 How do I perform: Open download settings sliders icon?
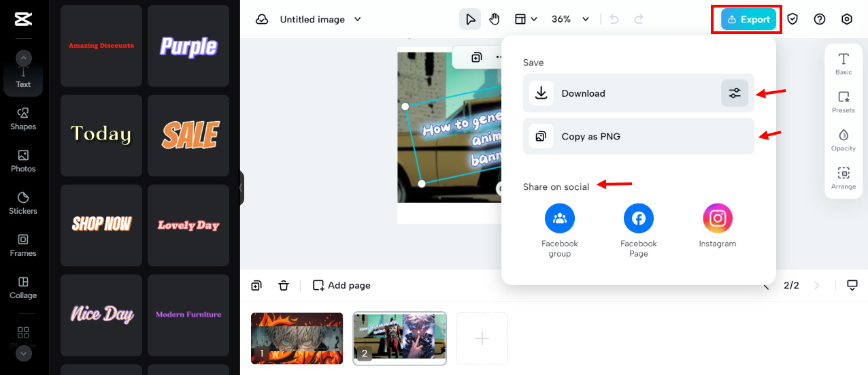pyautogui.click(x=735, y=93)
